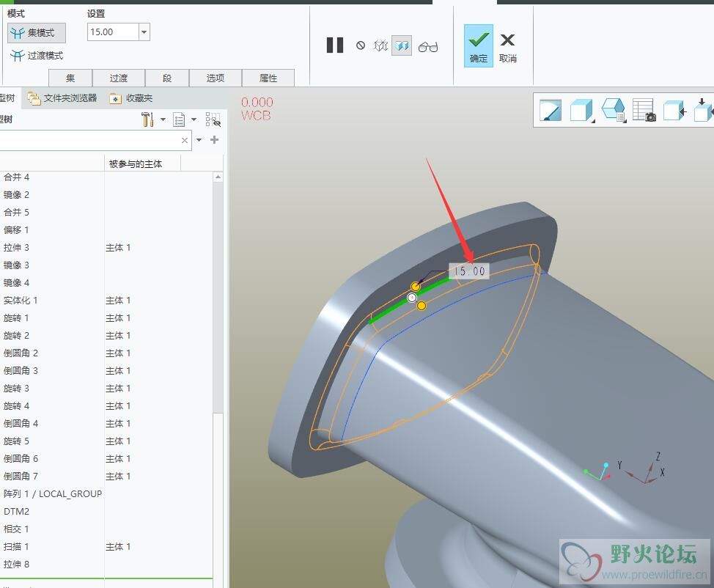This screenshot has width=714, height=588.
Task: Toggle the attached shaded preview button
Action: tap(402, 45)
